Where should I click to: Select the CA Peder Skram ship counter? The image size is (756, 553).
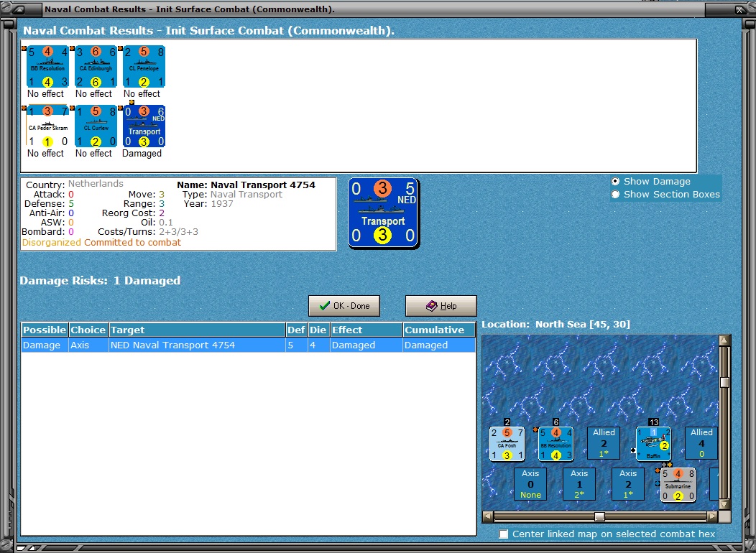47,126
